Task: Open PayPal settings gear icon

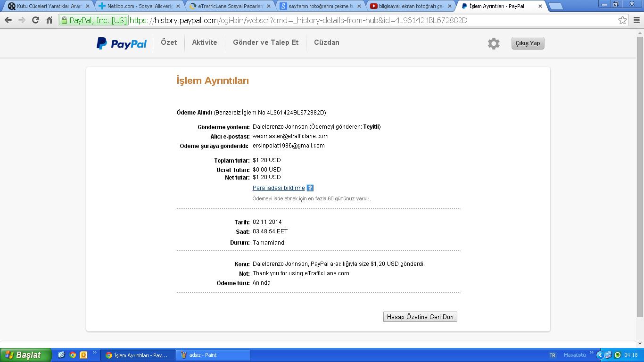Action: (x=494, y=43)
